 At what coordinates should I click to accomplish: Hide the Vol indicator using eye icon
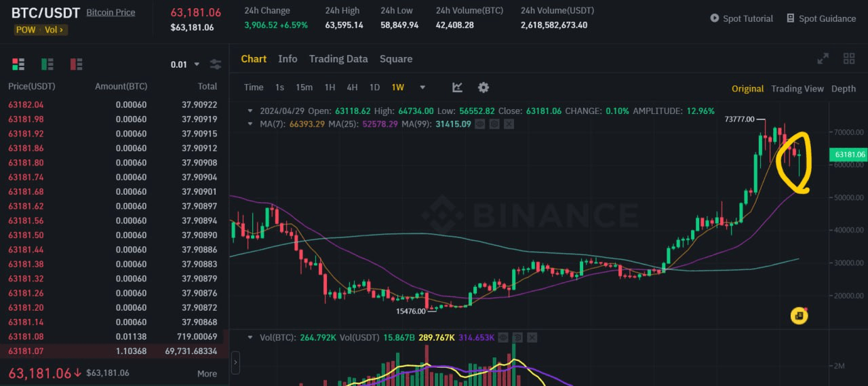tap(502, 337)
